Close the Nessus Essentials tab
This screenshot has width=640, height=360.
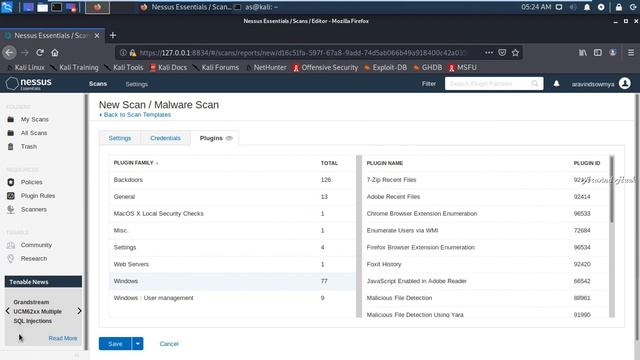click(x=97, y=36)
